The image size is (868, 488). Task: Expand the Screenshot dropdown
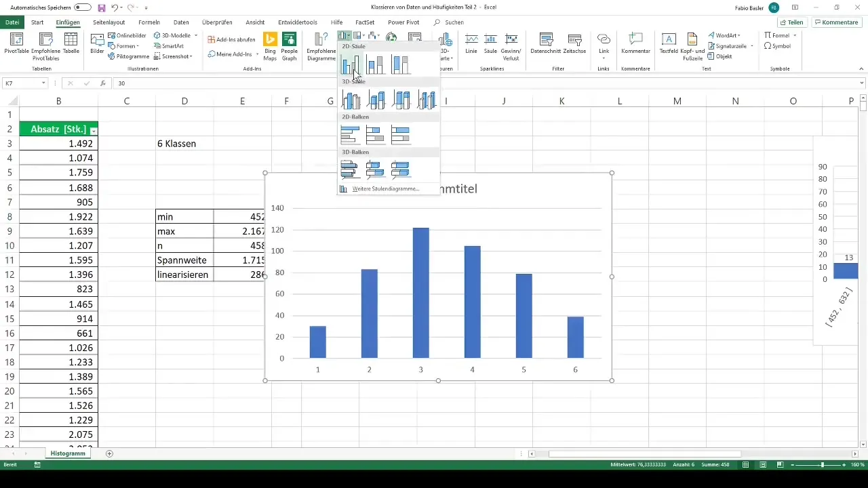pyautogui.click(x=191, y=56)
